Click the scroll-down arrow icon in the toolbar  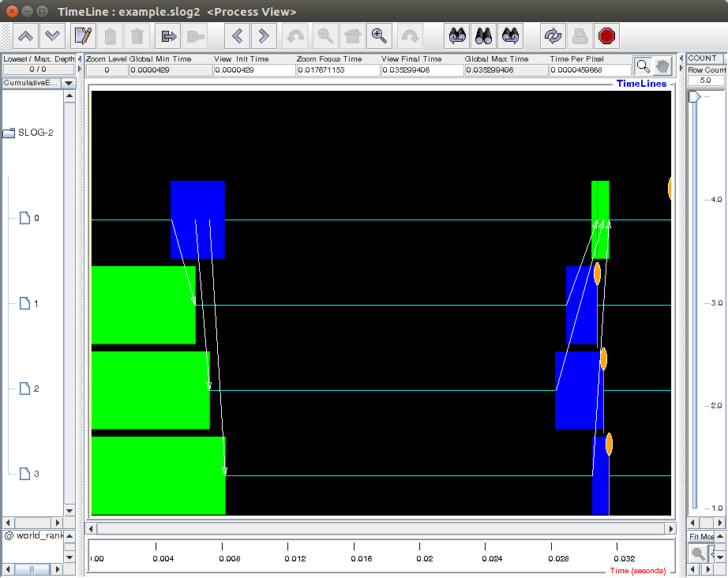click(x=52, y=36)
